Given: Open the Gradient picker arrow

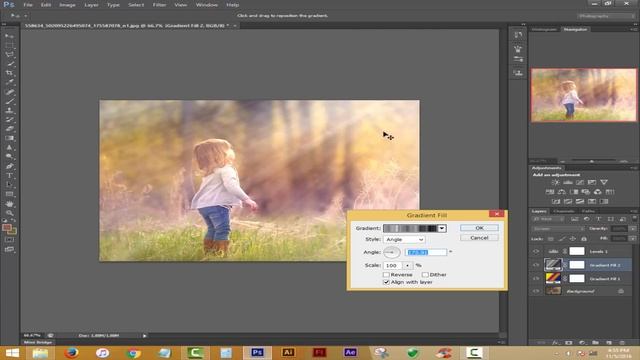Looking at the screenshot, I should (x=442, y=228).
